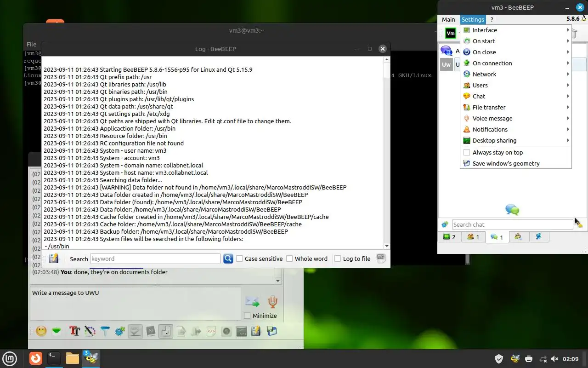Expand the Voice message submenu
Viewport: 588px width, 368px height.
515,118
